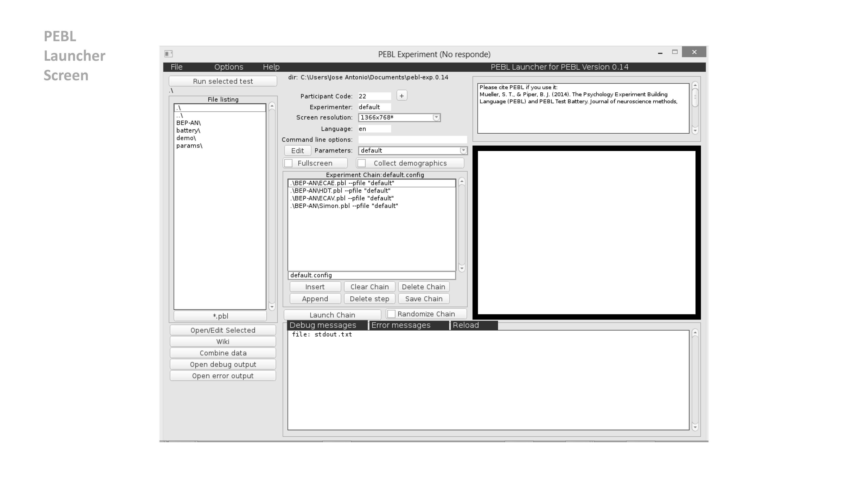This screenshot has width=868, height=488.
Task: Enable the Fullscreen checkbox
Action: (288, 163)
